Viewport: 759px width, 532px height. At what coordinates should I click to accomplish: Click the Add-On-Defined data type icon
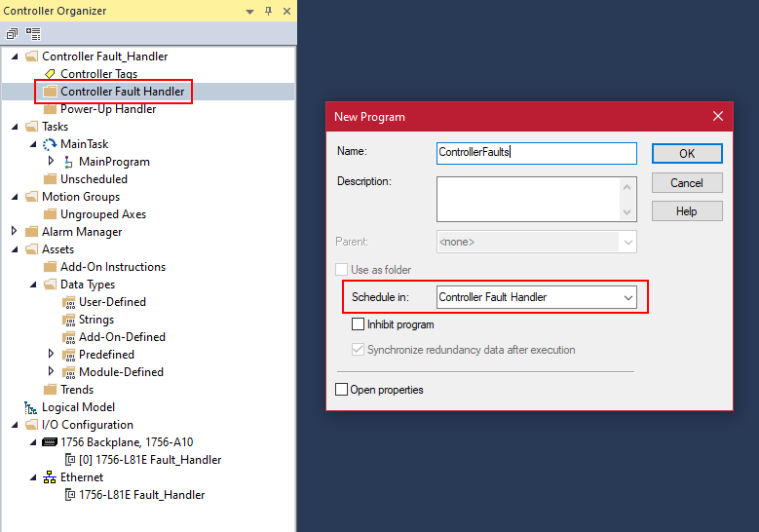pos(69,337)
